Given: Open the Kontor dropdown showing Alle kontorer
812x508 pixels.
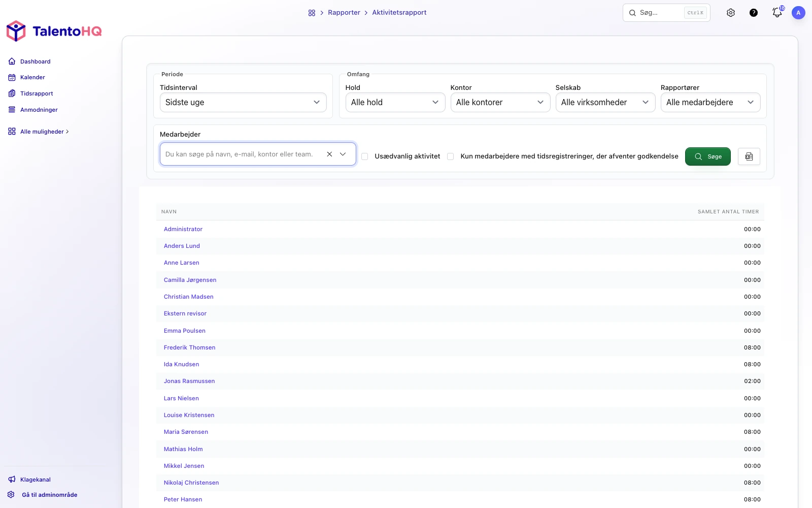Looking at the screenshot, I should (500, 102).
